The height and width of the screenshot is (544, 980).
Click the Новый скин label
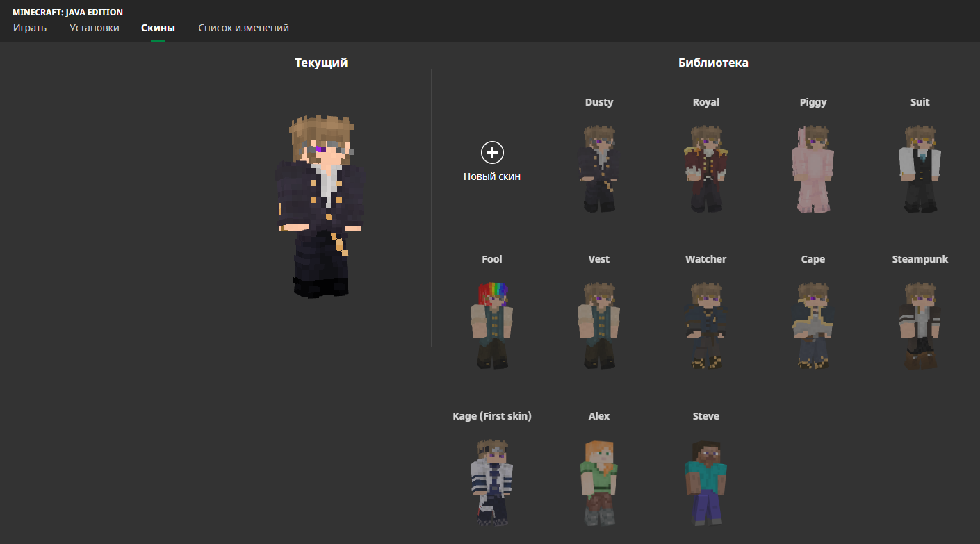pos(492,176)
